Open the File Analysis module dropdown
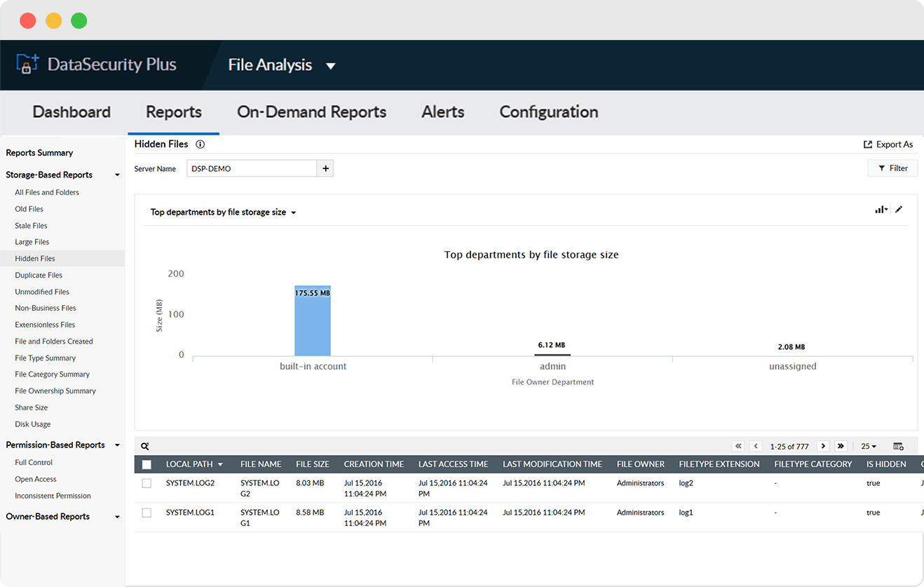The width and height of the screenshot is (924, 587). [330, 66]
